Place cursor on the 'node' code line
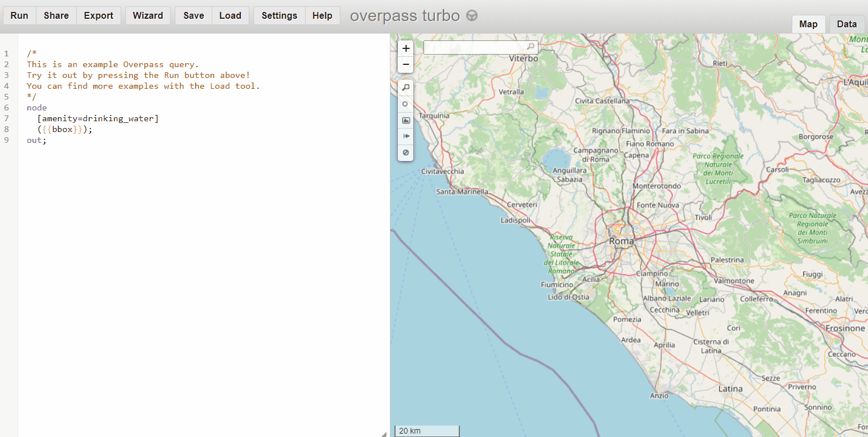This screenshot has height=437, width=868. pyautogui.click(x=37, y=108)
